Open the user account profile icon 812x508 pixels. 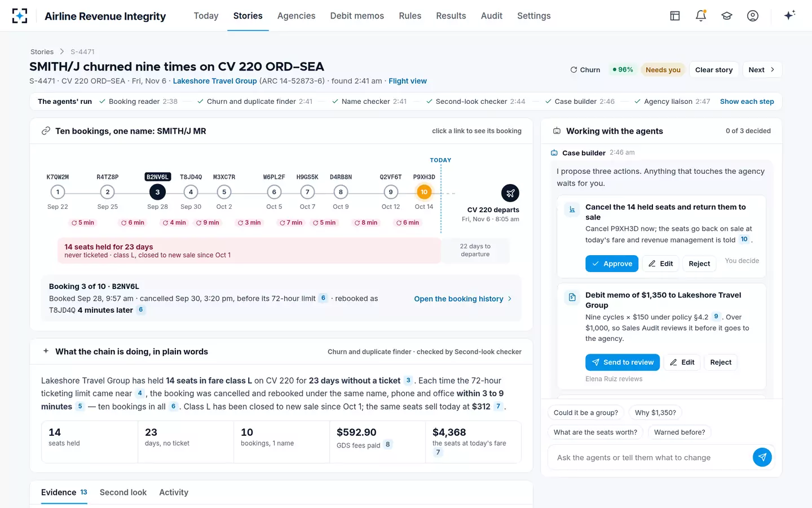click(x=753, y=16)
